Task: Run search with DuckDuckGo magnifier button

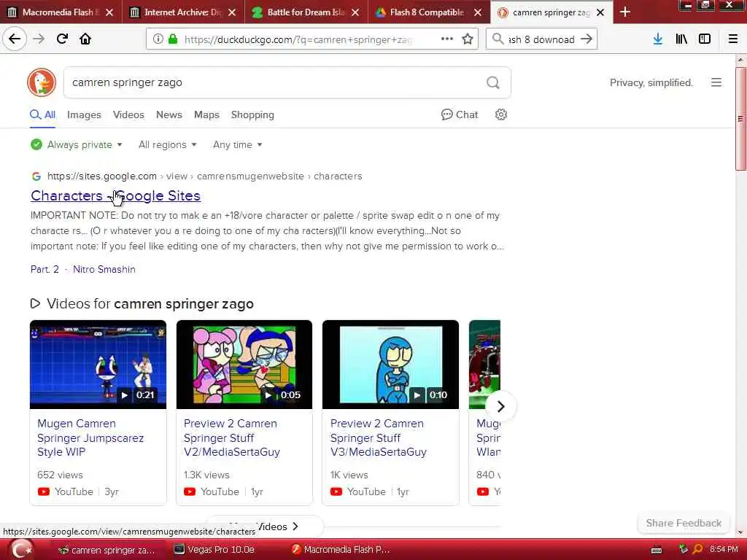Action: coord(493,83)
